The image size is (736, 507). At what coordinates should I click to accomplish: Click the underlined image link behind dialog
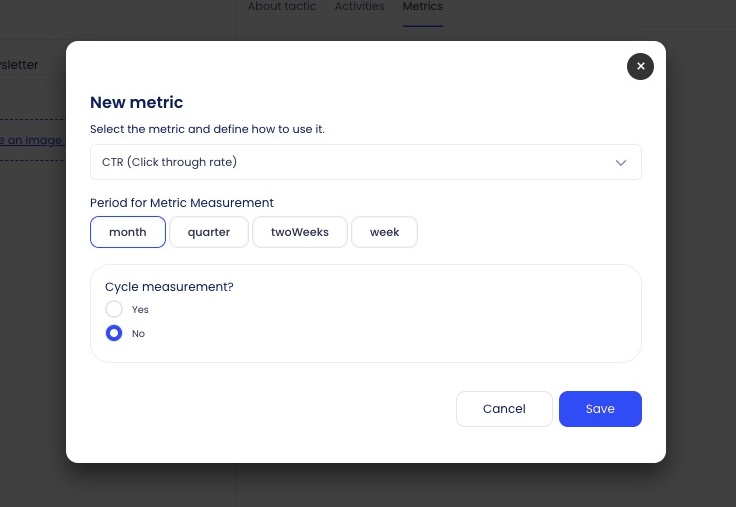tap(31, 141)
